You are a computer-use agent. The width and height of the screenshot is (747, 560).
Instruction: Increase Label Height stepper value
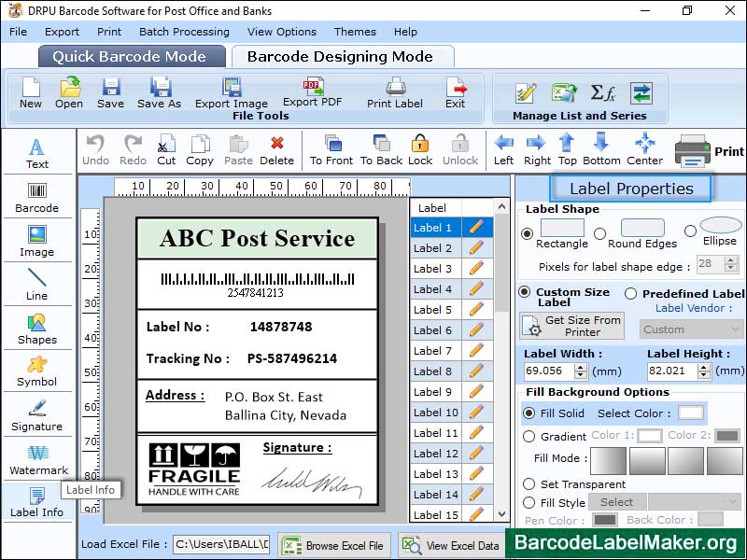(x=704, y=367)
